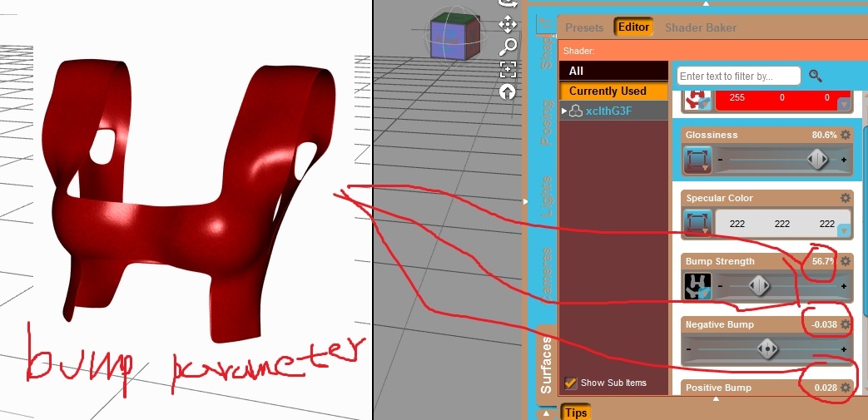Click the small triangle below Positive Bump
The image size is (868, 420).
(717, 398)
